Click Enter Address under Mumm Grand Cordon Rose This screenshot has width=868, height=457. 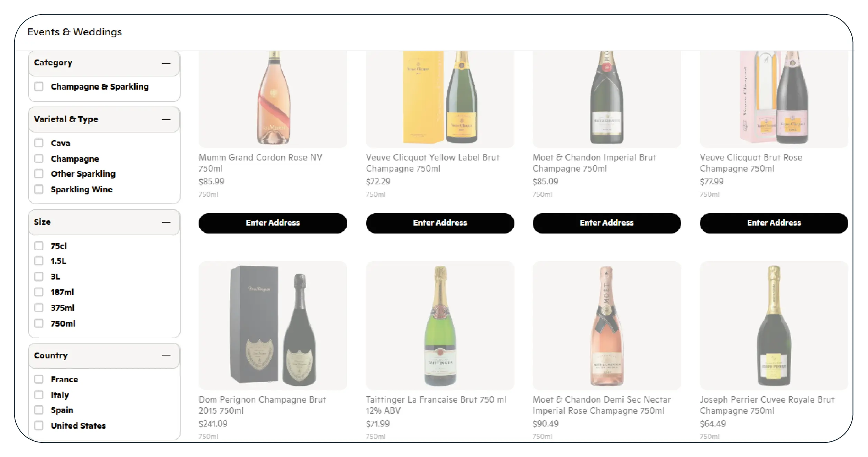click(273, 223)
